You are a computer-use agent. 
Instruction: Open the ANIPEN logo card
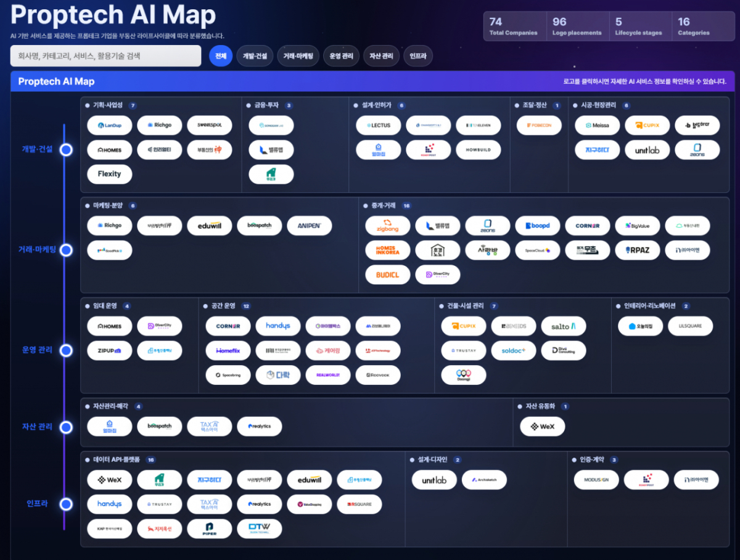tap(310, 226)
